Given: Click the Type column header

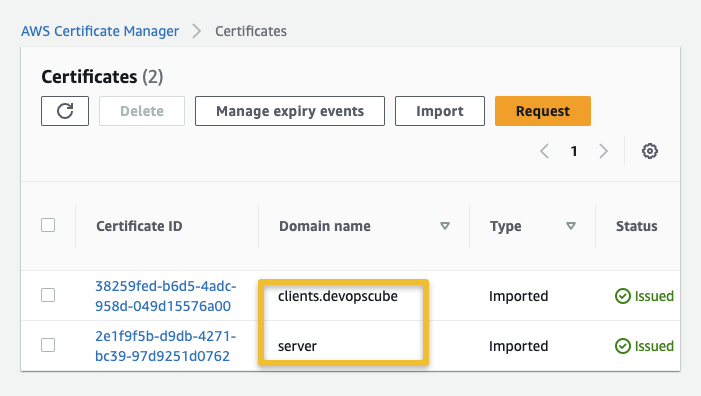Looking at the screenshot, I should 506,226.
